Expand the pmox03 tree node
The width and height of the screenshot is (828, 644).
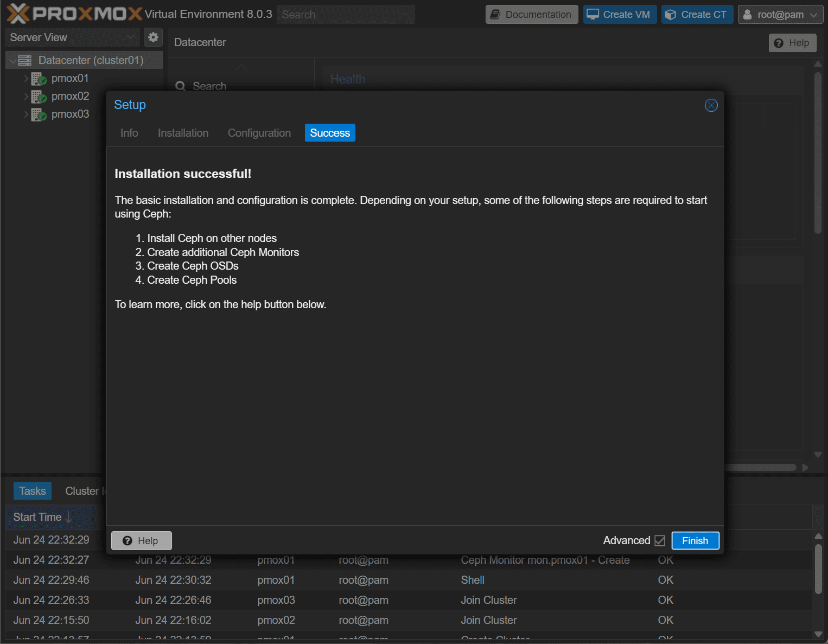tap(26, 114)
